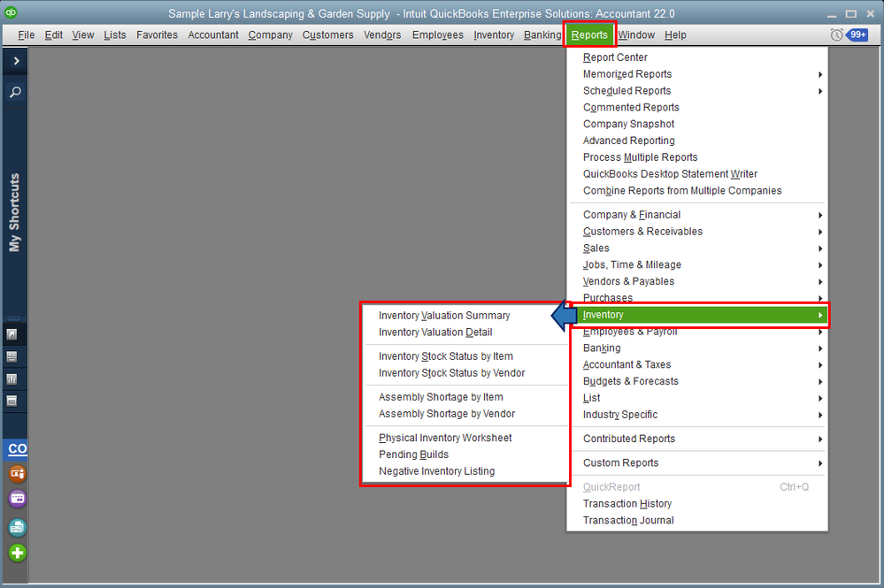
Task: Click the reminders clock icon
Action: tap(836, 34)
